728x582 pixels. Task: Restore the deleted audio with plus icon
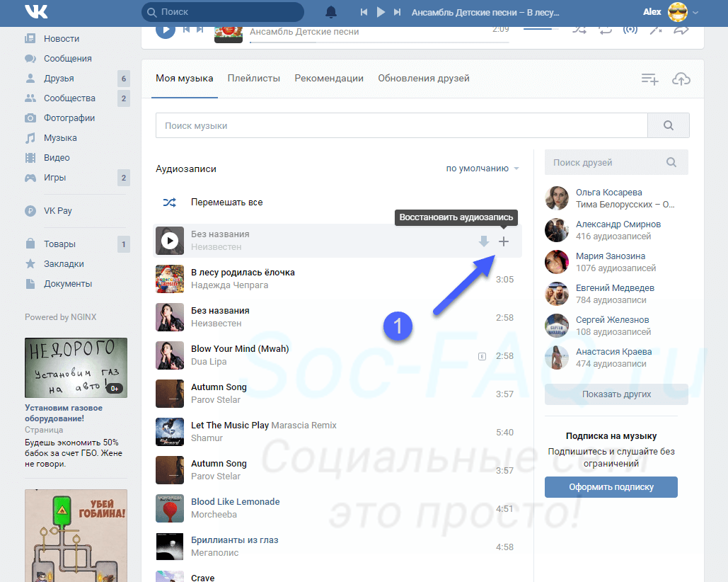click(x=504, y=241)
